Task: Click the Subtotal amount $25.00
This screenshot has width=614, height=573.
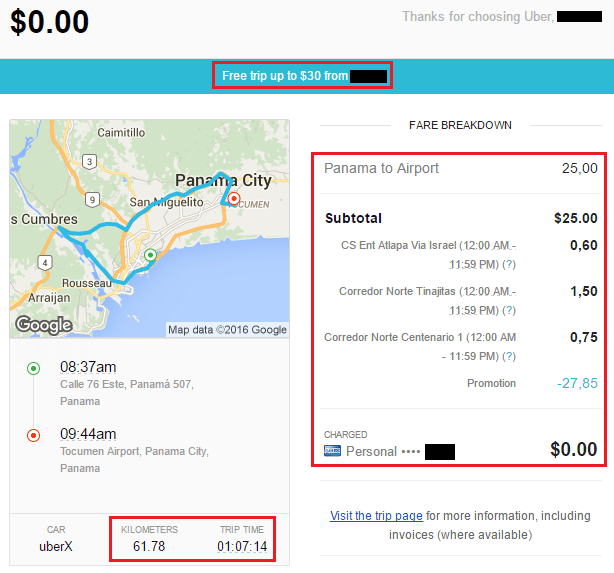Action: 576,218
